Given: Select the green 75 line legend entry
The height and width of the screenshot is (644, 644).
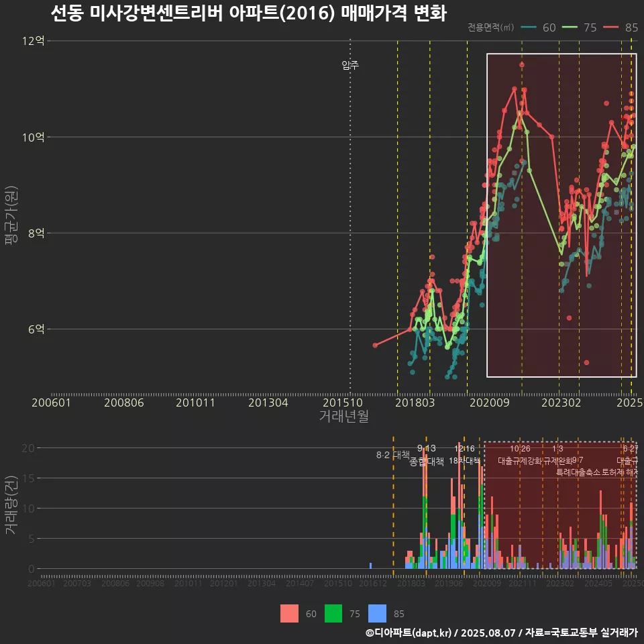Looking at the screenshot, I should 579,28.
